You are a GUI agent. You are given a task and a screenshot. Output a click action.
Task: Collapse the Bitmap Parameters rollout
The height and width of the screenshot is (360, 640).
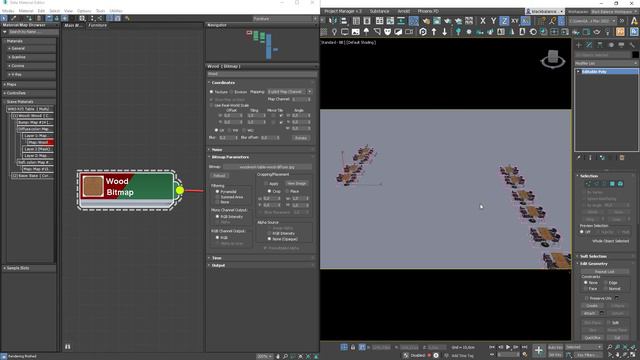pyautogui.click(x=229, y=157)
